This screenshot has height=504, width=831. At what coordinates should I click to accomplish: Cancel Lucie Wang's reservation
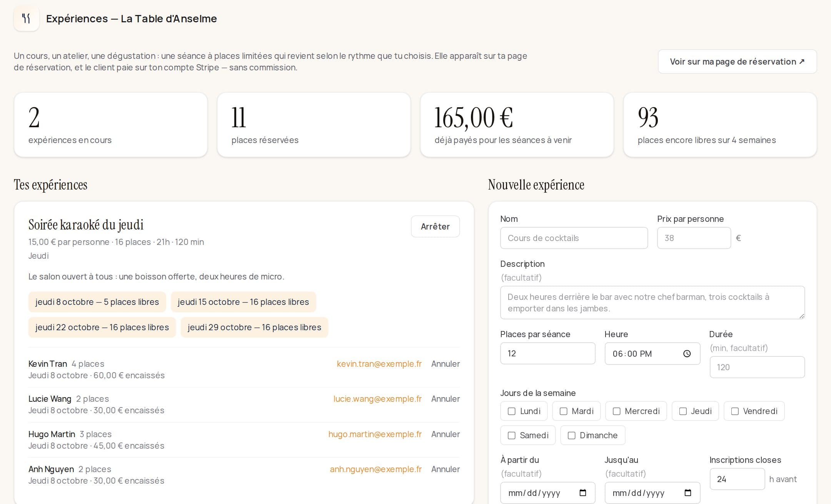(446, 399)
